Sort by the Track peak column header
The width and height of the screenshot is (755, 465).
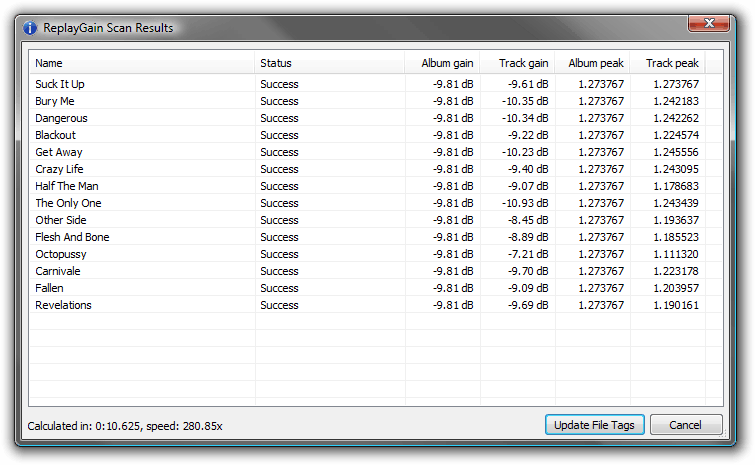click(667, 63)
